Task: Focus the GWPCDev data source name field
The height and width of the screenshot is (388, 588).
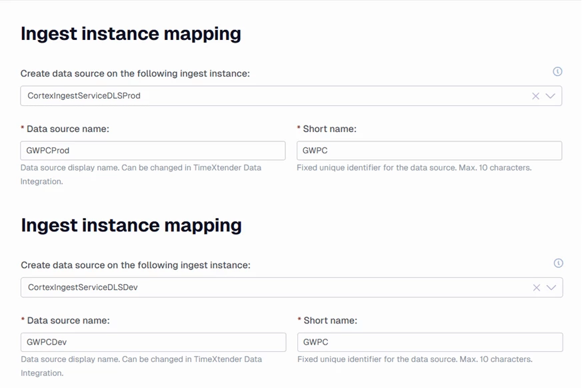Action: [x=153, y=342]
